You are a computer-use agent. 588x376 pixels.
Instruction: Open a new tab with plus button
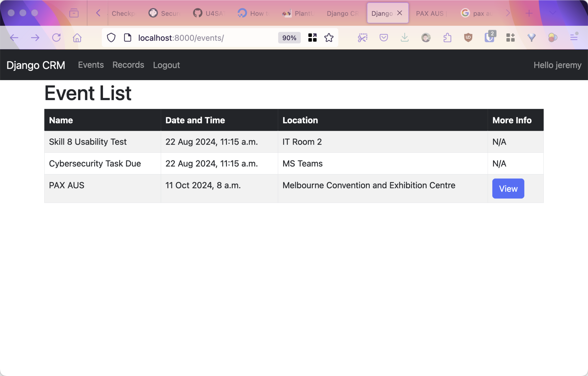coord(529,13)
